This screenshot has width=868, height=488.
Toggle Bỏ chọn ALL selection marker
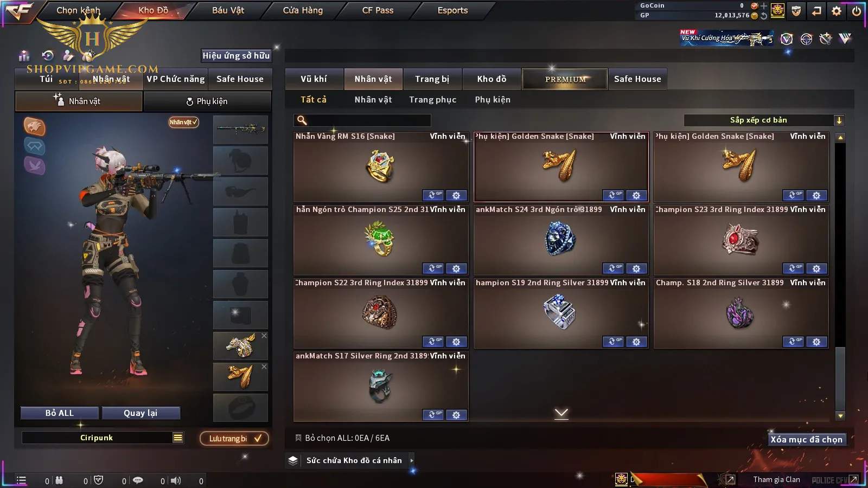(298, 438)
